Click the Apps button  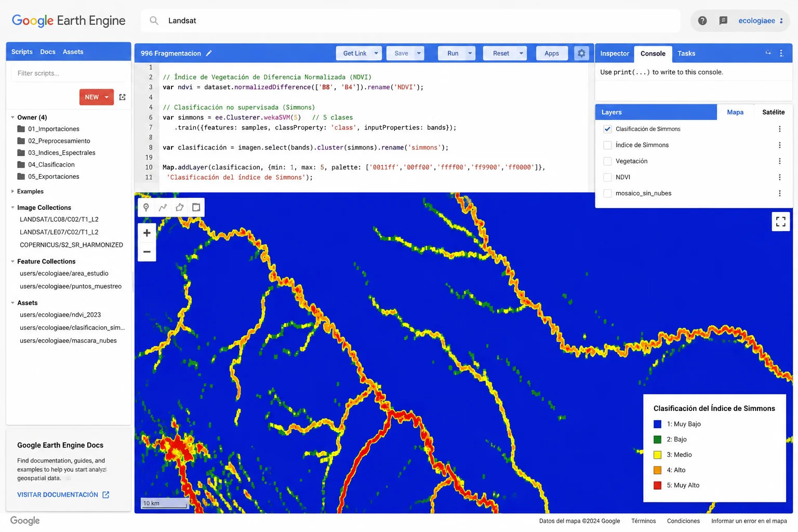[551, 53]
